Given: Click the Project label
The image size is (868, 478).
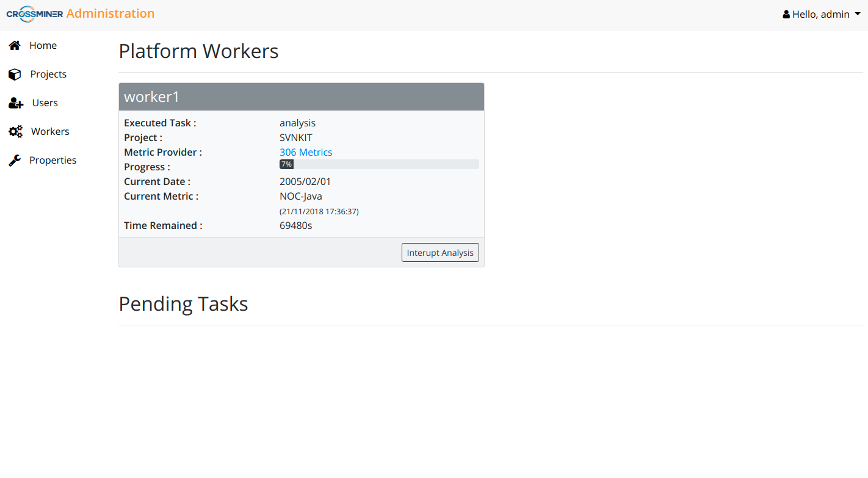Looking at the screenshot, I should pos(143,137).
